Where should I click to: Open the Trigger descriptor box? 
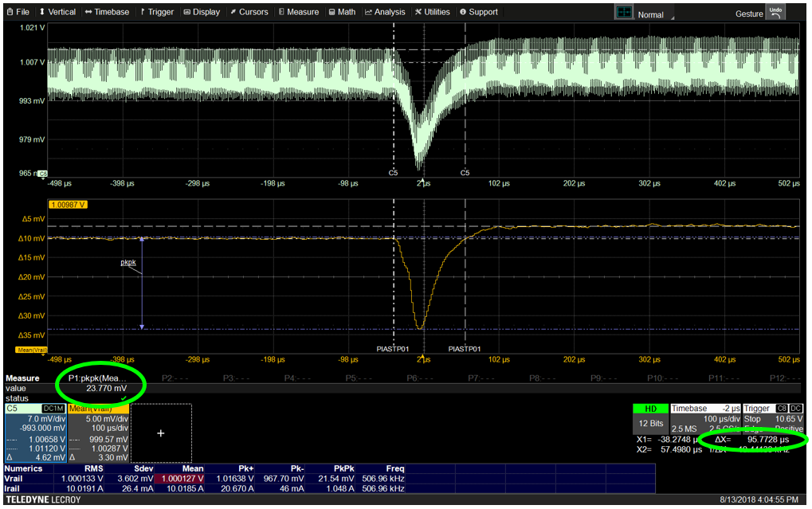point(768,418)
